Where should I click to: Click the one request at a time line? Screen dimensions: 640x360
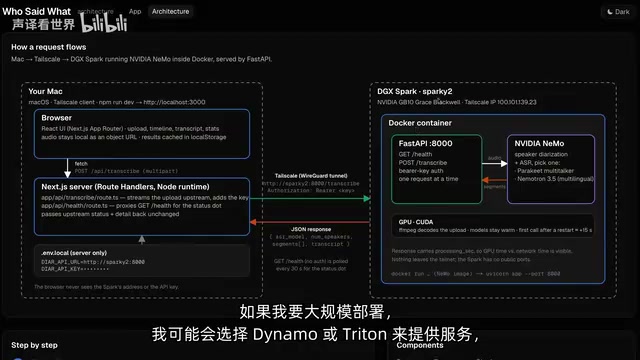point(428,179)
